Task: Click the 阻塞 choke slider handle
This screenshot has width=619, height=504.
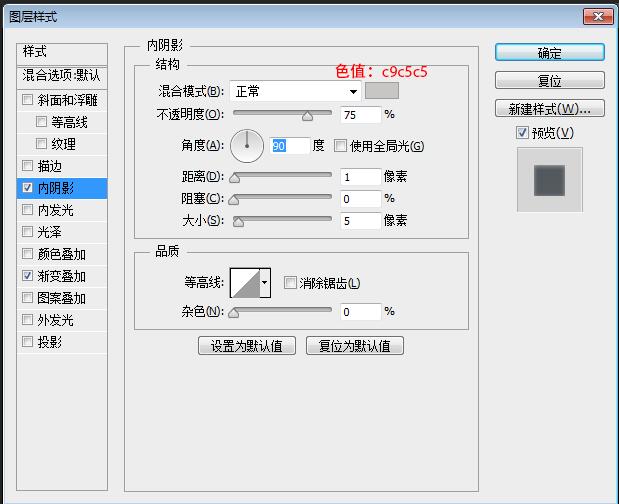Action: (x=234, y=200)
